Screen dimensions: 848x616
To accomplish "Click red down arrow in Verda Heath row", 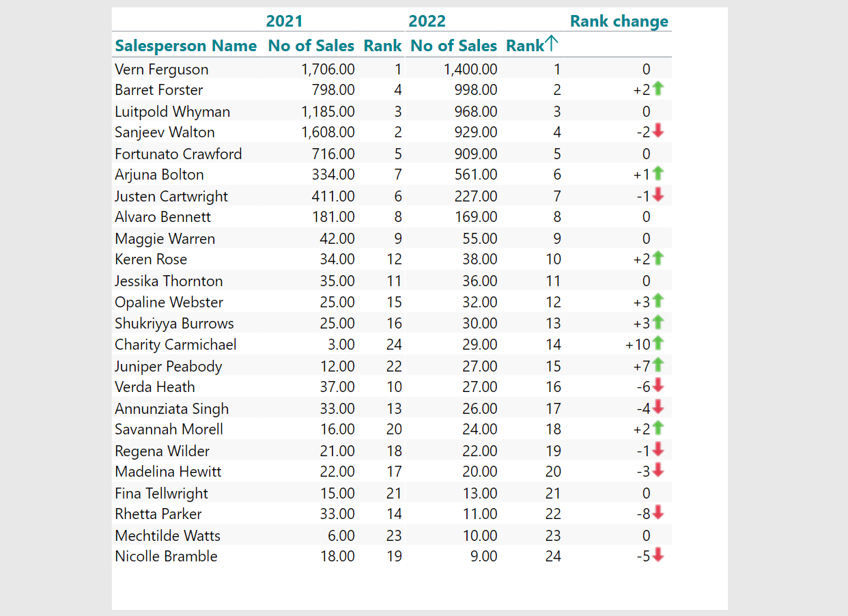I will coord(658,387).
